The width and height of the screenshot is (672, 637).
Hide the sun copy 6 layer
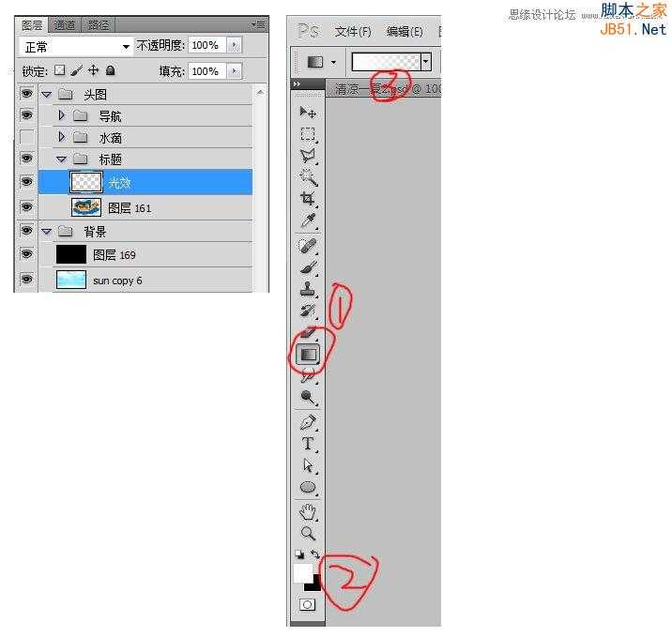click(26, 280)
